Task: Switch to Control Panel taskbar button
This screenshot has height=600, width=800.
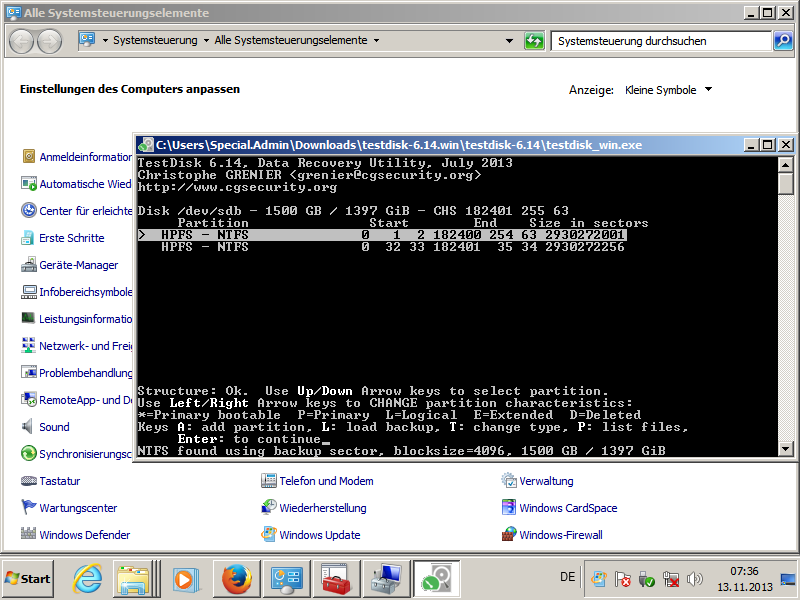Action: (286, 579)
